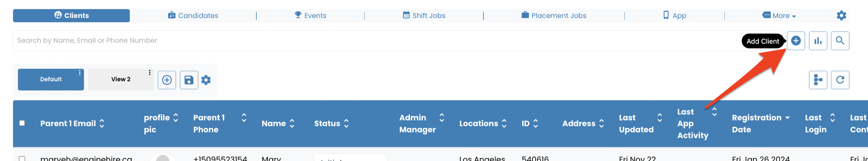Open view settings gear beside save icon
868x161 pixels.
coord(206,80)
